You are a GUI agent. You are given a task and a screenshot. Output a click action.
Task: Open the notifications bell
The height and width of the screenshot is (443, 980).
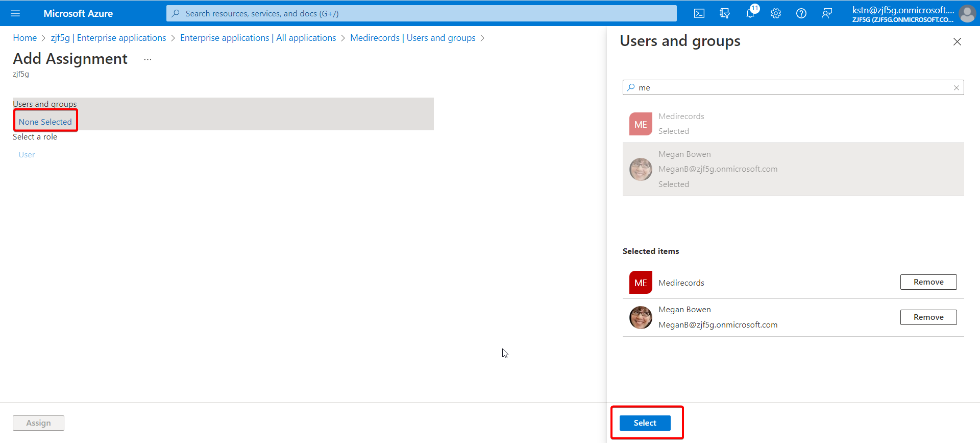(750, 13)
